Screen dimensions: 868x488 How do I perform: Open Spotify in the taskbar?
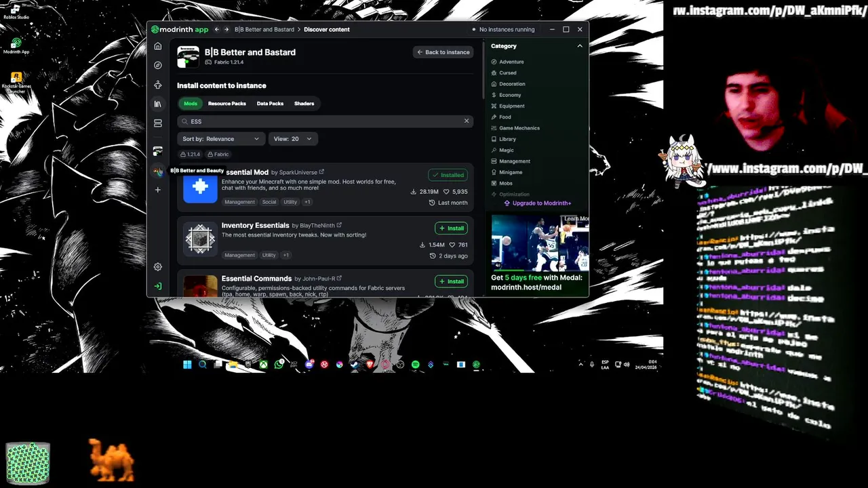point(415,365)
